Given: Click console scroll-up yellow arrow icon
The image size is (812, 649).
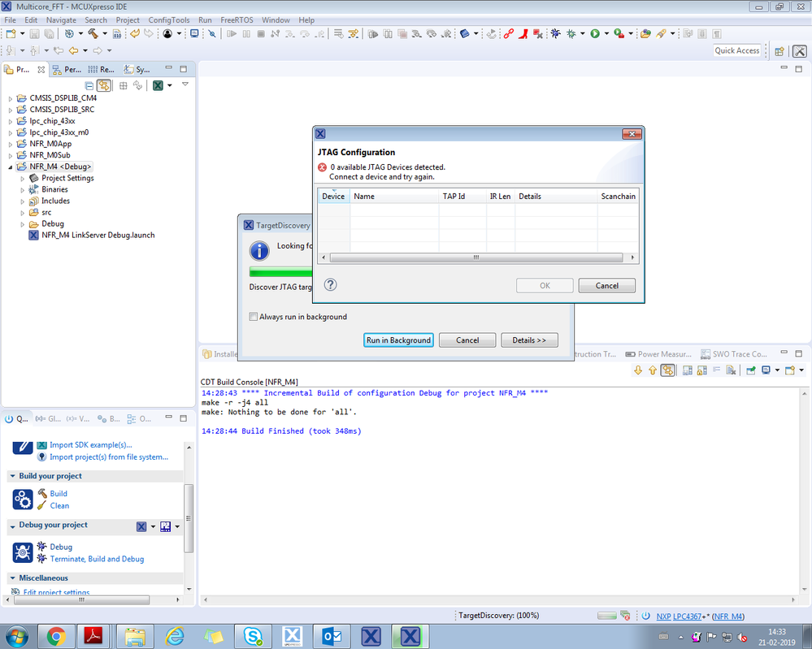Looking at the screenshot, I should click(653, 370).
